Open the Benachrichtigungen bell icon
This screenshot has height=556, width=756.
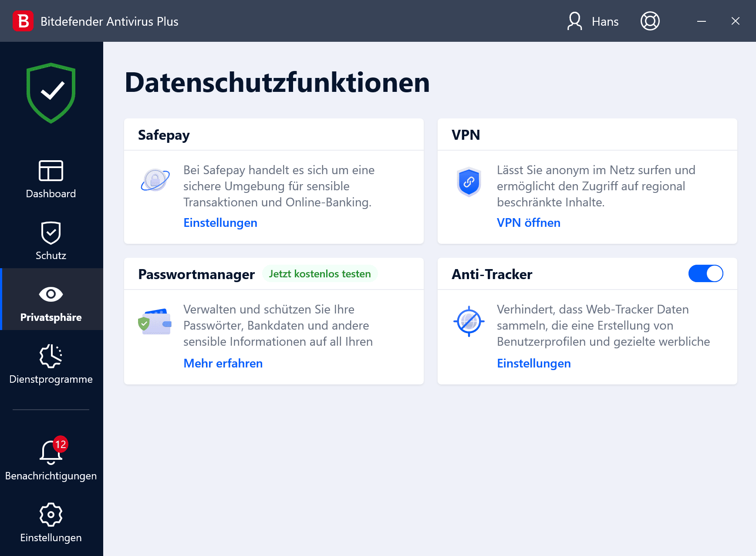click(51, 452)
